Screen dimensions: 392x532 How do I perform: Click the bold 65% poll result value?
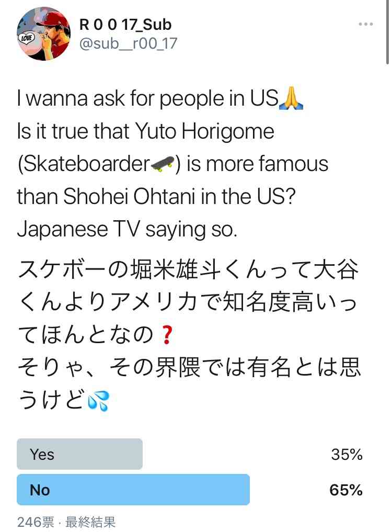click(x=346, y=490)
